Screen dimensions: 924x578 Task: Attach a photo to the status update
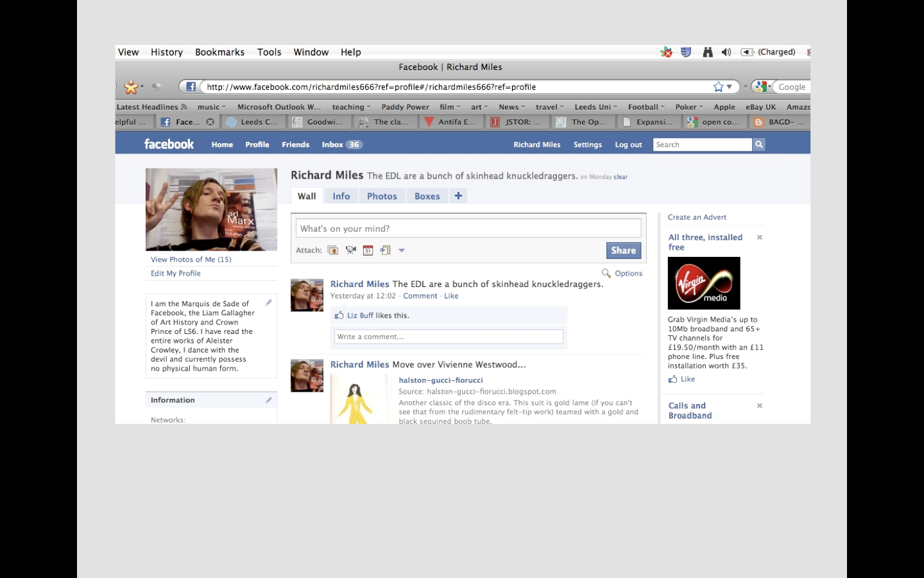pyautogui.click(x=332, y=250)
